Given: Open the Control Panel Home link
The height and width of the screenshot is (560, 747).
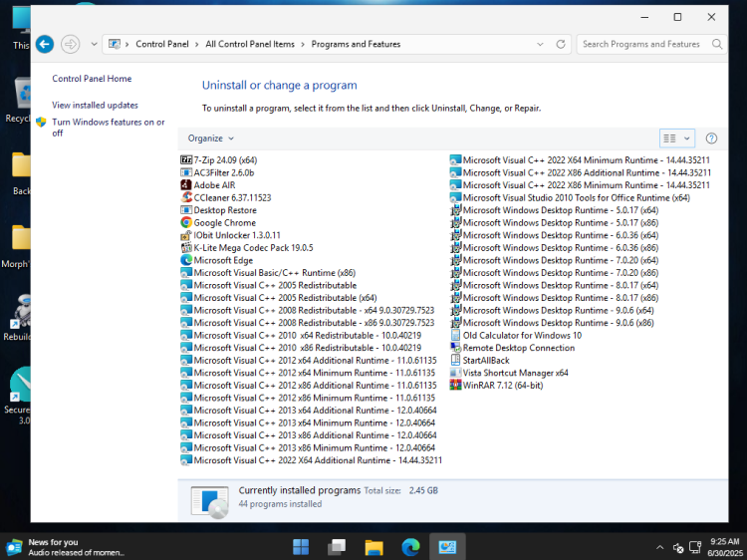Looking at the screenshot, I should 92,79.
